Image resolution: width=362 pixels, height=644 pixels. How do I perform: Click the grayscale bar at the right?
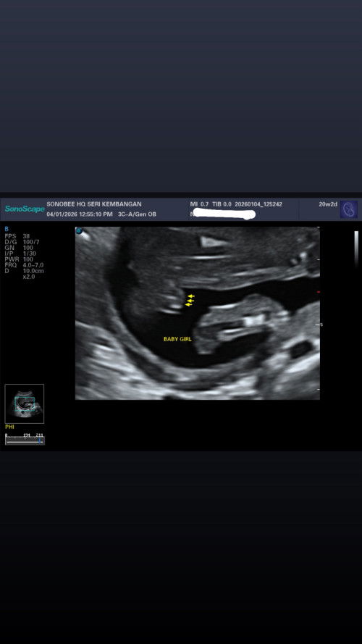(x=356, y=249)
